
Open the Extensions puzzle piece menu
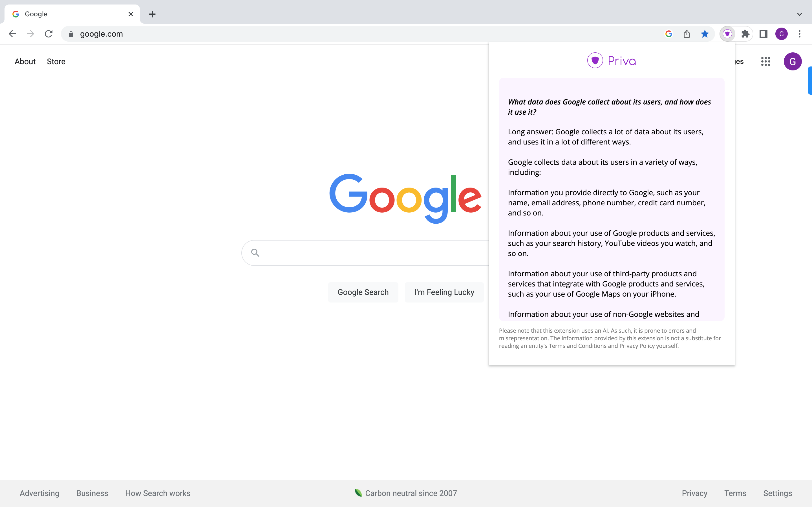[745, 34]
